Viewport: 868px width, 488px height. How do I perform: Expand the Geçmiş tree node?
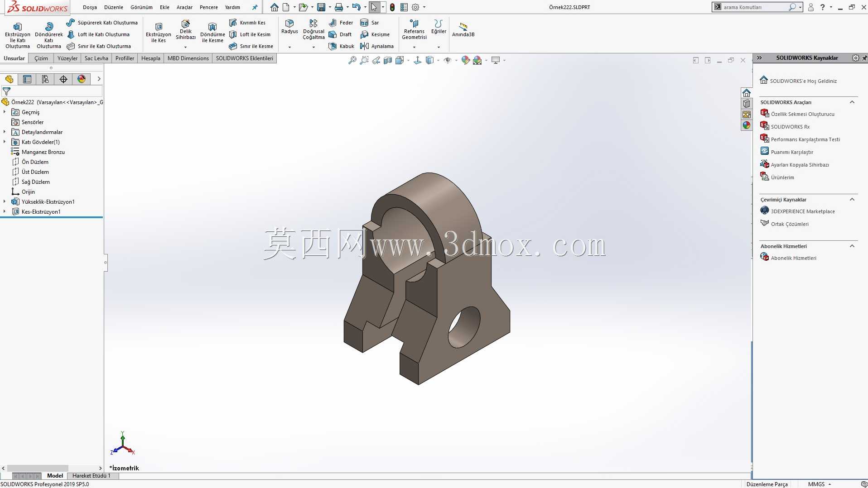click(5, 112)
